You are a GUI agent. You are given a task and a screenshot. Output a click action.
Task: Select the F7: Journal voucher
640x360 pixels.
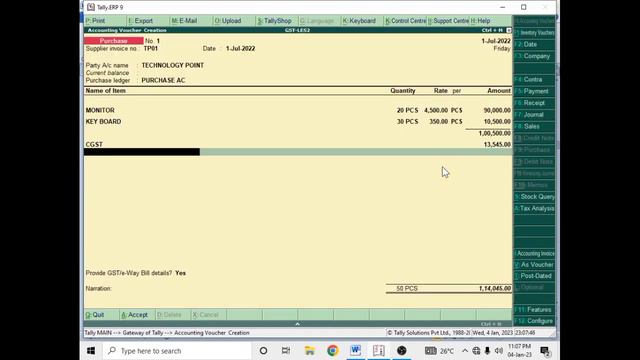[534, 115]
